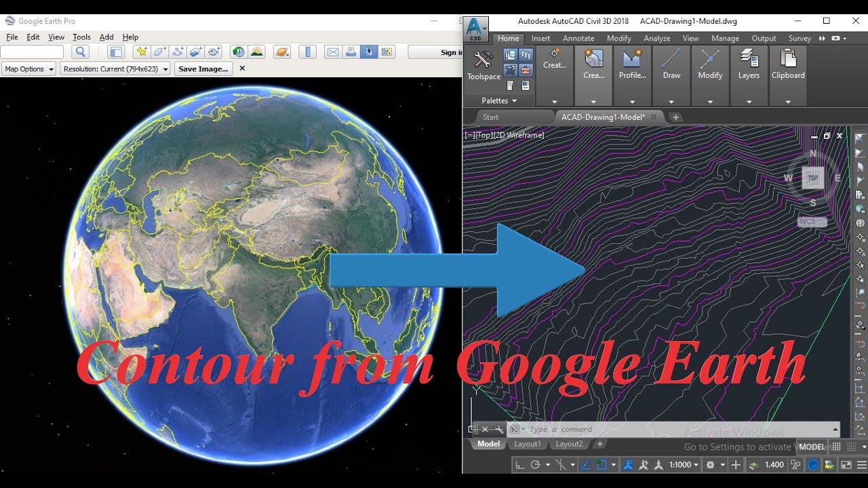Expand the Palettes panel dropdown
Viewport: 868px width, 488px height.
499,101
